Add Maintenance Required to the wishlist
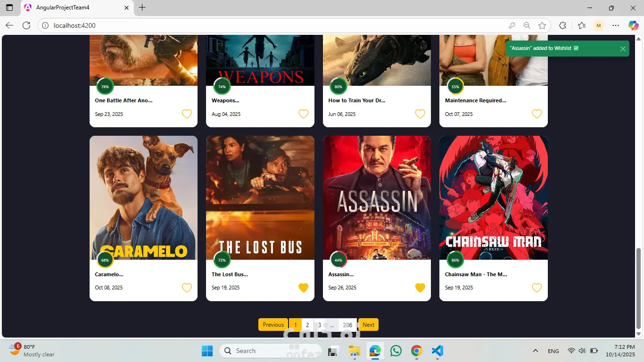Viewport: 644px width, 362px height. pyautogui.click(x=537, y=114)
